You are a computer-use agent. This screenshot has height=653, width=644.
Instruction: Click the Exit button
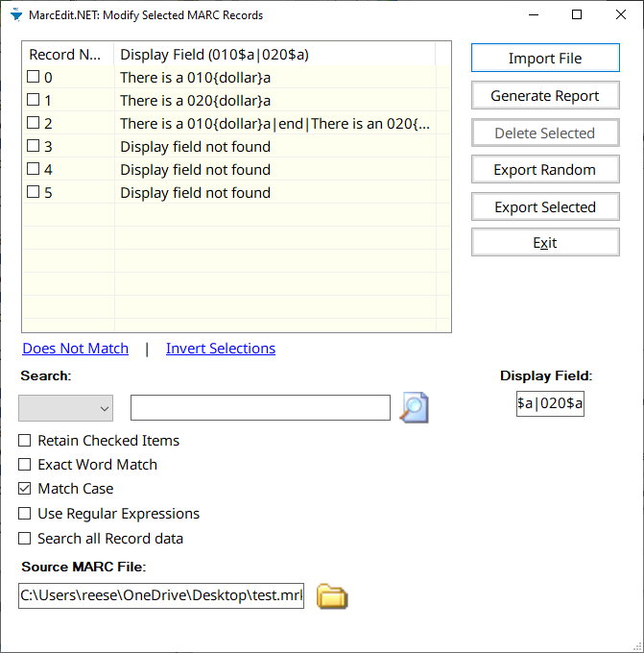pyautogui.click(x=545, y=242)
